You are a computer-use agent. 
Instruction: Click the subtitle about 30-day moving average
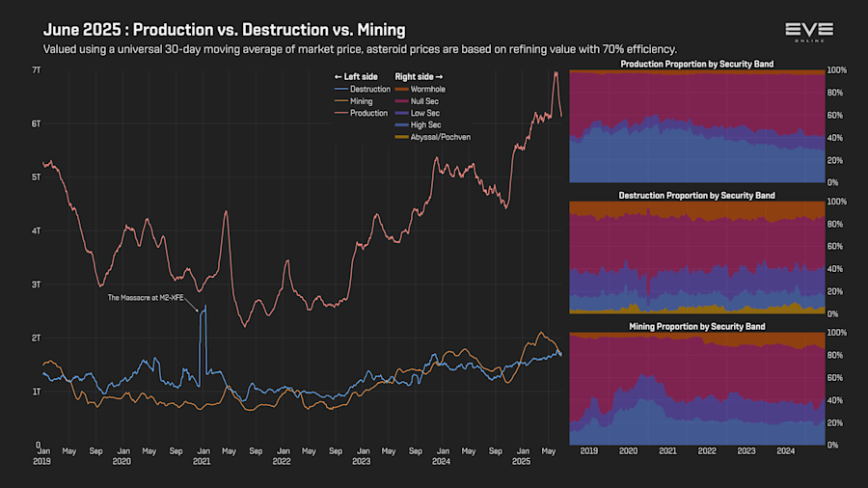pyautogui.click(x=360, y=49)
